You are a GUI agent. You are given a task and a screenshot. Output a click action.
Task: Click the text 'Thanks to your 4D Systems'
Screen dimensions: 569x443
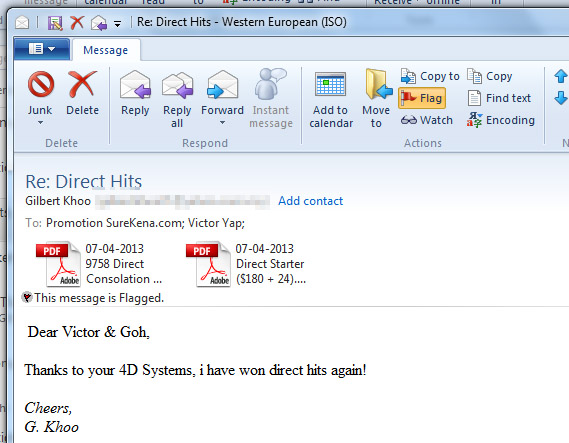tap(108, 370)
